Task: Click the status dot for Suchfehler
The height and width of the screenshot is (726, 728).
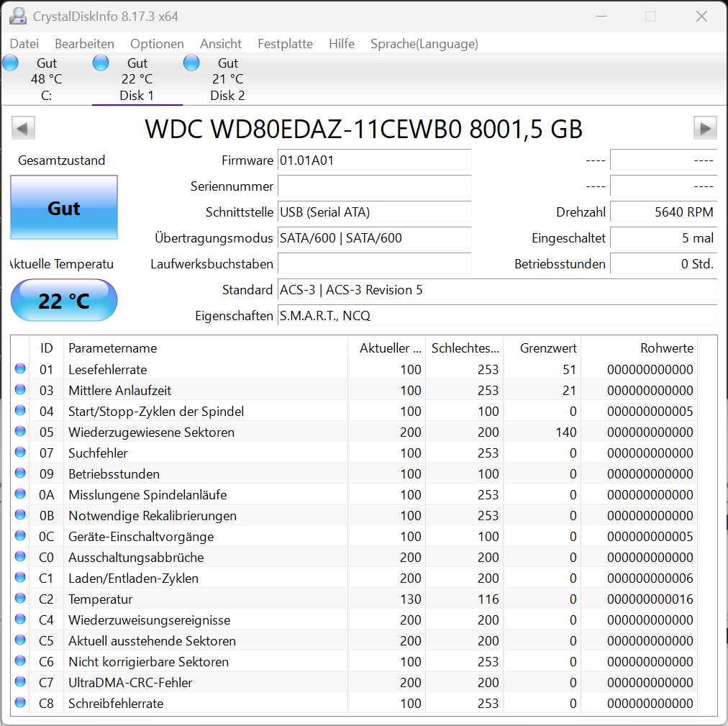Action: click(x=20, y=453)
